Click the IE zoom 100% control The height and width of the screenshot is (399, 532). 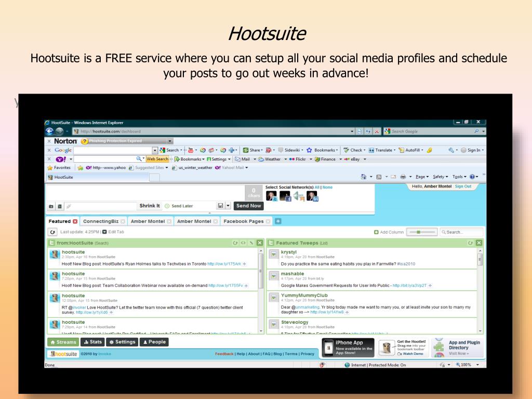click(x=467, y=365)
